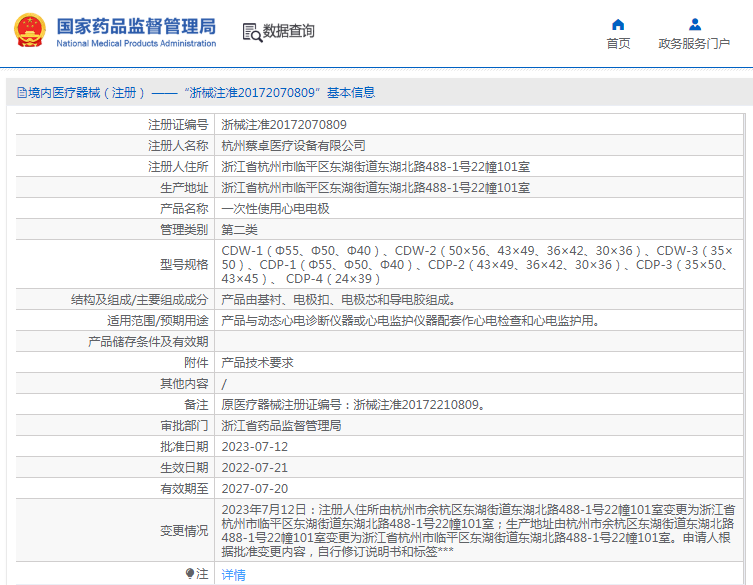Select 原医疗器械注册证编号 remark text
This screenshot has height=585, width=753.
[354, 405]
